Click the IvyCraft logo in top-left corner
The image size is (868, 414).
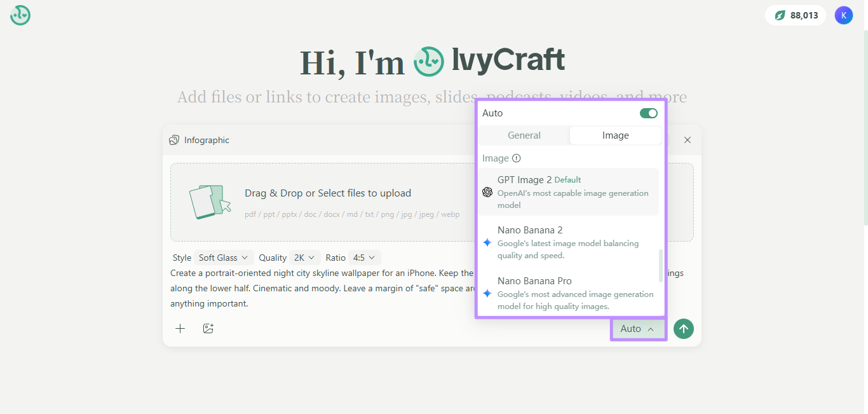pyautogui.click(x=20, y=15)
